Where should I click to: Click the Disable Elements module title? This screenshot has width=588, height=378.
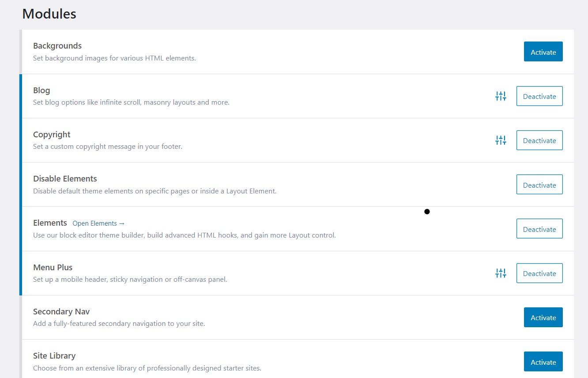(x=65, y=178)
